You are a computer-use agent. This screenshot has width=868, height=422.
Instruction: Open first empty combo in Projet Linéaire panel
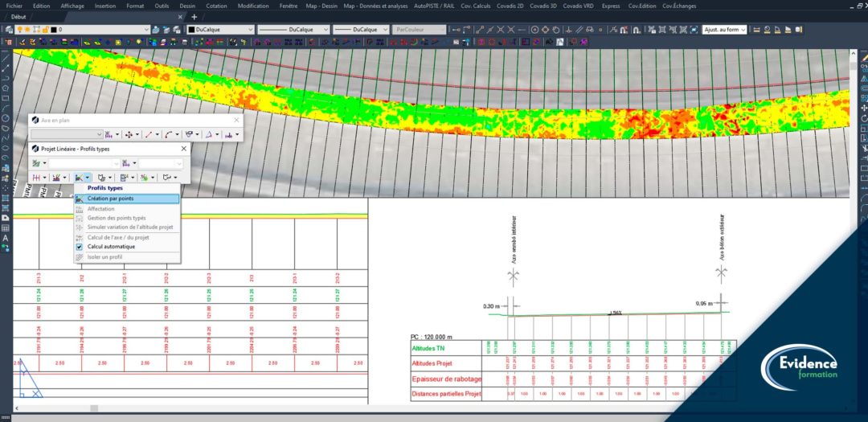pos(84,163)
